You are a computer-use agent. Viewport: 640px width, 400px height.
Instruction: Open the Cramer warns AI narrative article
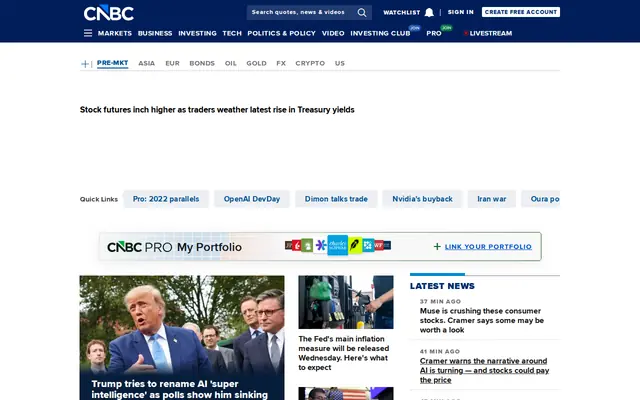[484, 370]
